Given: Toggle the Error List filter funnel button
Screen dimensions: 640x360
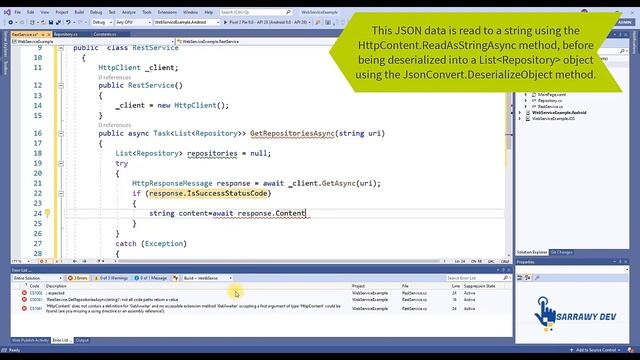Looking at the screenshot, I should click(x=175, y=278).
